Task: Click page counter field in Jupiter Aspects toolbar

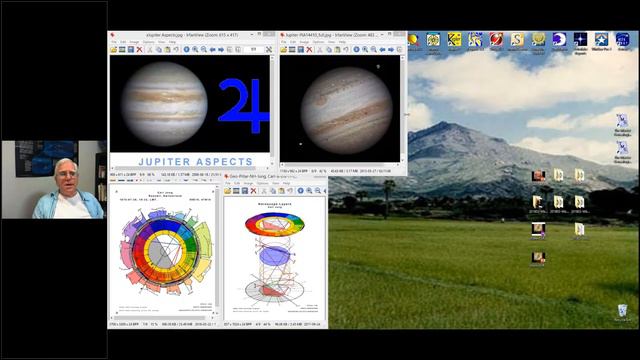Action: (x=253, y=49)
